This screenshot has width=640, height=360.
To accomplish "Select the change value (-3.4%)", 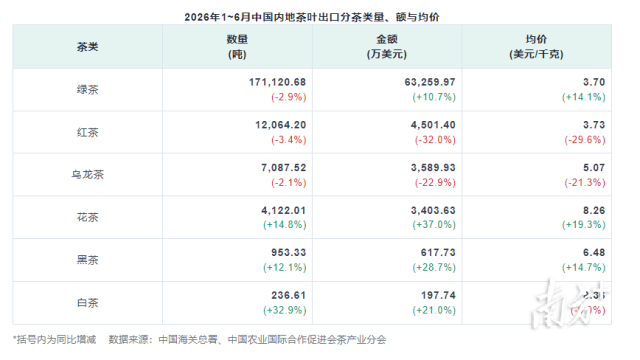I will click(289, 140).
